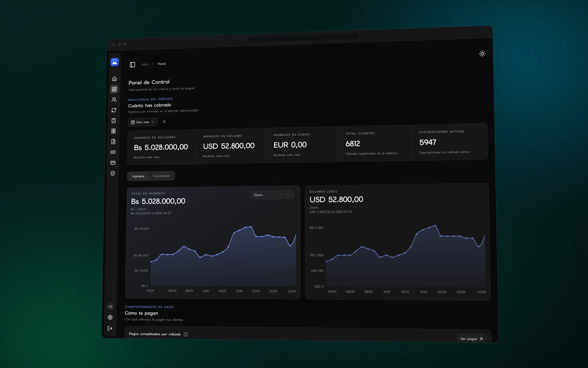588x368 pixels.
Task: Click the browser address bar
Action: coord(303,38)
